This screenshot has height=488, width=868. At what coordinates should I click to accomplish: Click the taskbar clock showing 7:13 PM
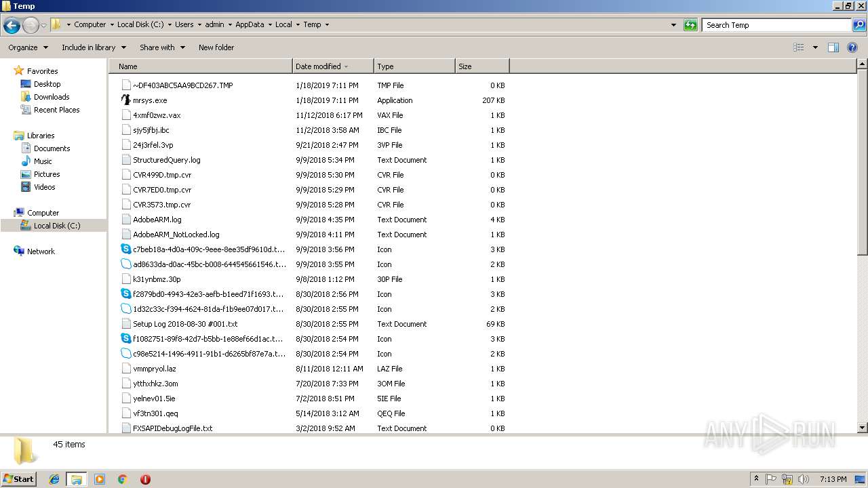tap(833, 479)
